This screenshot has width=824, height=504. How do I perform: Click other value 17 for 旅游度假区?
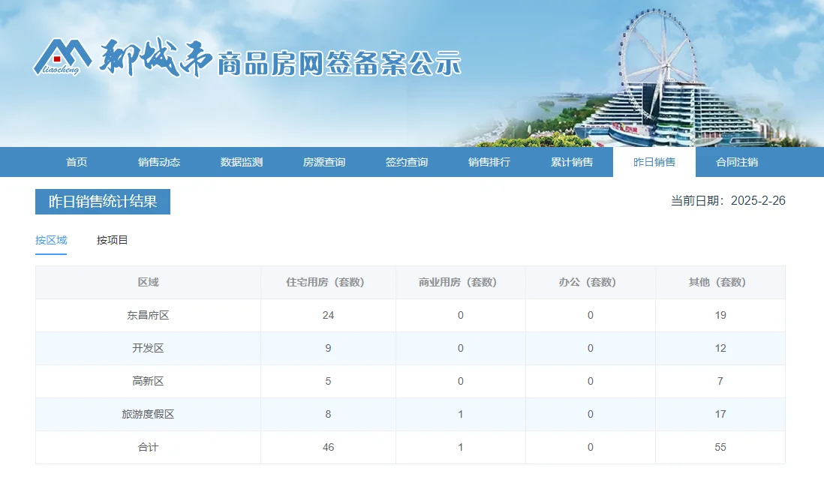tap(720, 415)
